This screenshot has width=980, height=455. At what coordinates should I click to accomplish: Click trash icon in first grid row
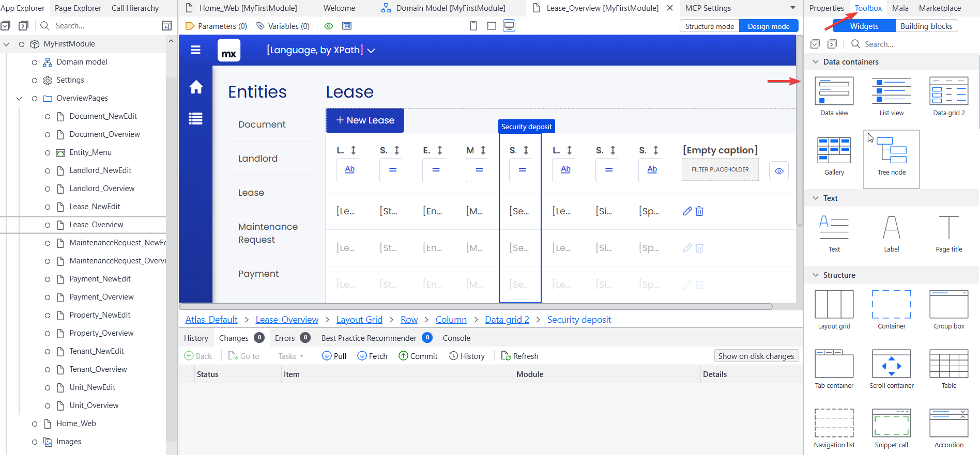(699, 211)
